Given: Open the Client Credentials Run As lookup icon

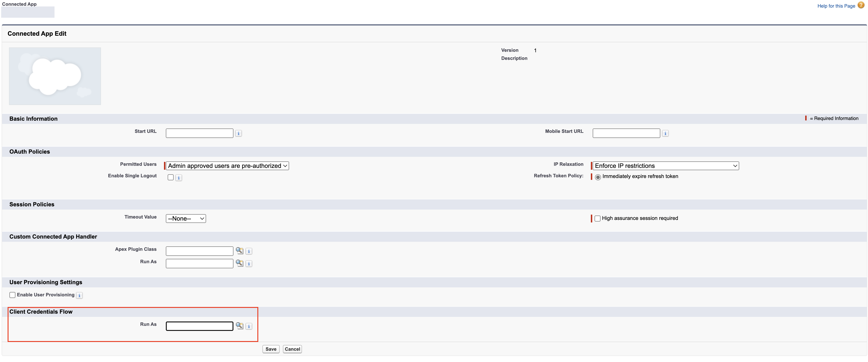Looking at the screenshot, I should tap(239, 326).
